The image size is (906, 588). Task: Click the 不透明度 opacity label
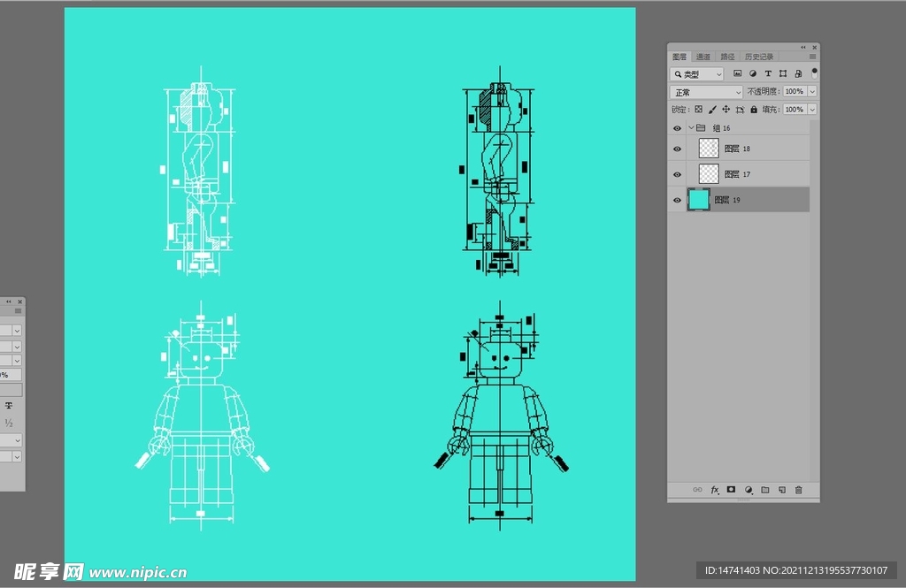[x=764, y=91]
